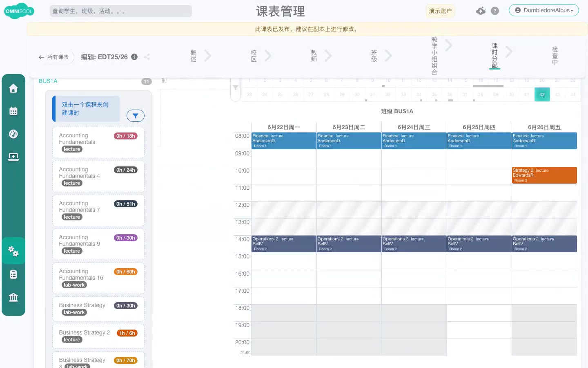The width and height of the screenshot is (588, 368).
Task: Open the dashboard gauge sidebar icon
Action: point(13,134)
